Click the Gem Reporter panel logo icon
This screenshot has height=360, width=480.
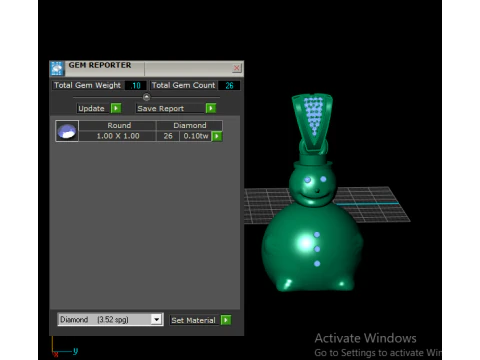click(x=57, y=68)
